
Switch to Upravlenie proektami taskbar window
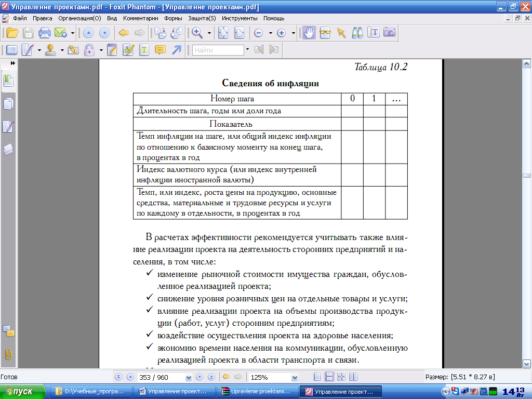pyautogui.click(x=257, y=392)
